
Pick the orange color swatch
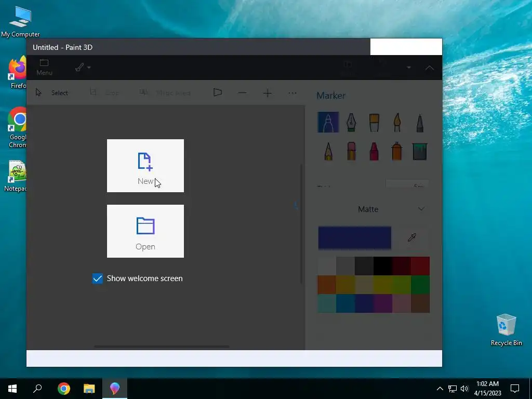click(x=327, y=285)
